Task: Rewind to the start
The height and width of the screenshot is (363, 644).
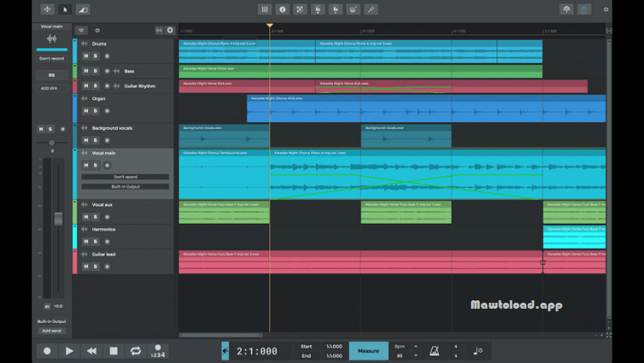Action: [92, 350]
